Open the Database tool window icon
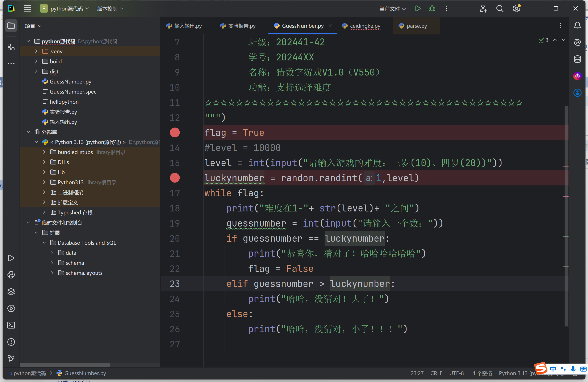The image size is (588, 382). click(577, 59)
